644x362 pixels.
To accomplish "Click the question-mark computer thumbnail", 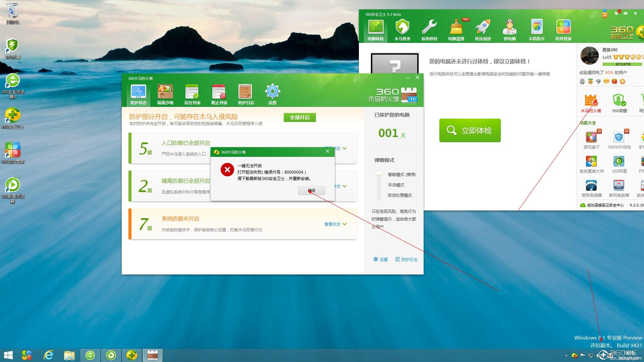I will pyautogui.click(x=395, y=63).
